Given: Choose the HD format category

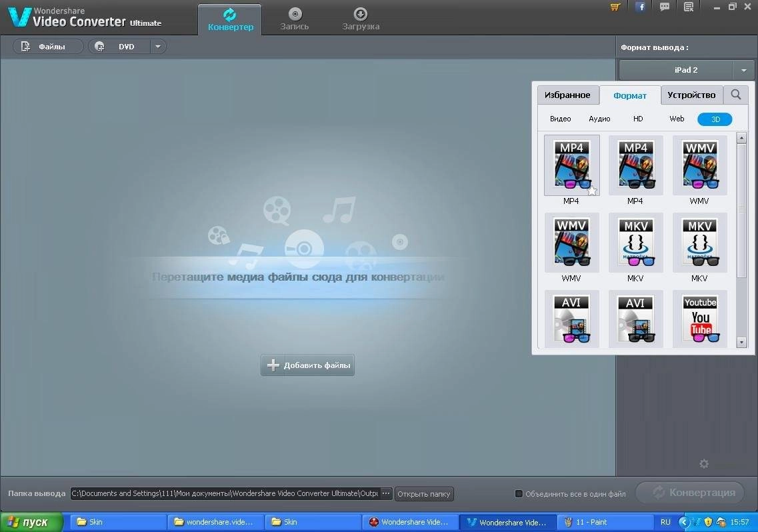Looking at the screenshot, I should click(x=638, y=119).
